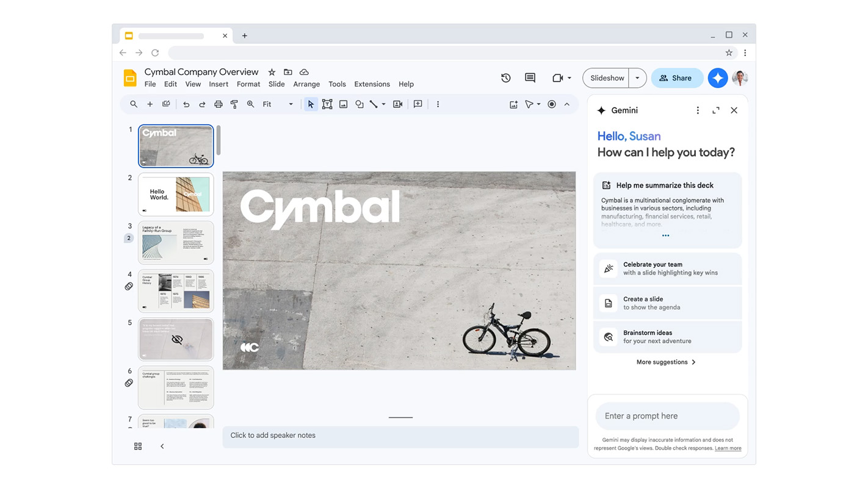The height and width of the screenshot is (488, 868).
Task: Toggle grid view at bottom left
Action: 138,447
